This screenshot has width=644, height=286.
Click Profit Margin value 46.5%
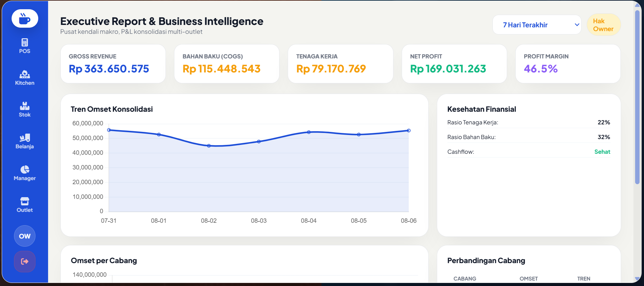point(541,69)
